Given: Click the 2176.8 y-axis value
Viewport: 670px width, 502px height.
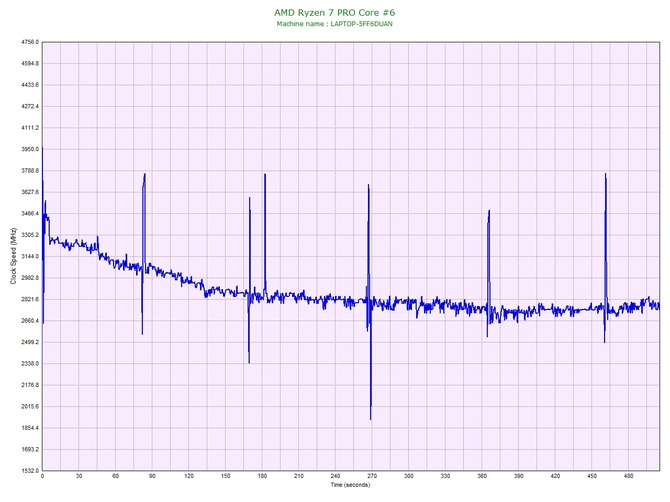Looking at the screenshot, I should pyautogui.click(x=30, y=385).
